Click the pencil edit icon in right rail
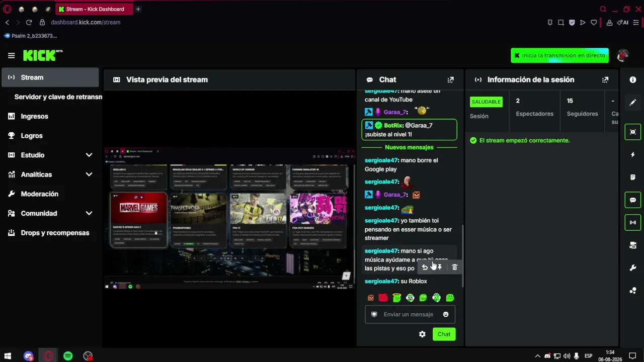Viewport: 644px width, 362px height. (x=633, y=103)
